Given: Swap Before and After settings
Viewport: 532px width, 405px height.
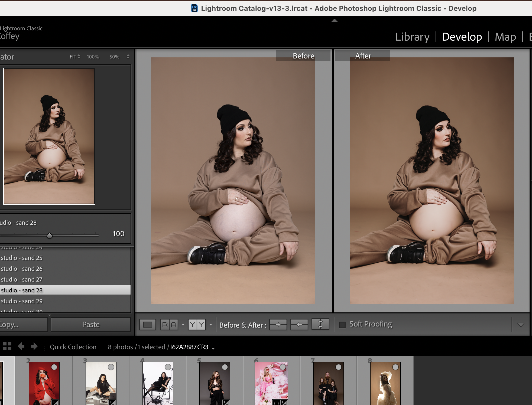Looking at the screenshot, I should coord(320,325).
